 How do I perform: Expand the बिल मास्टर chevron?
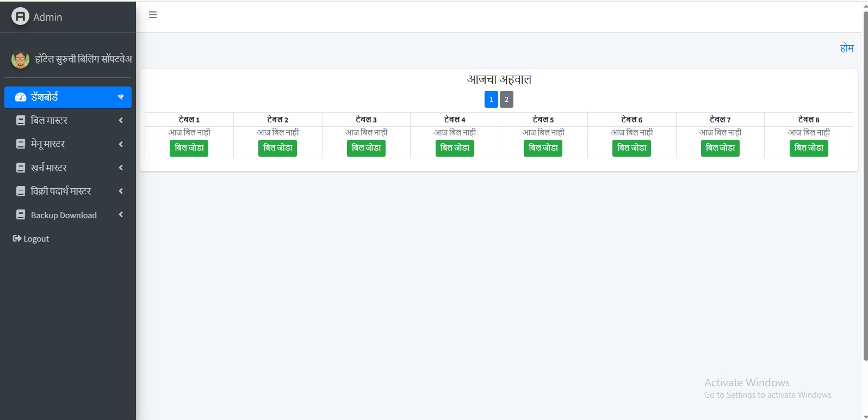[121, 120]
